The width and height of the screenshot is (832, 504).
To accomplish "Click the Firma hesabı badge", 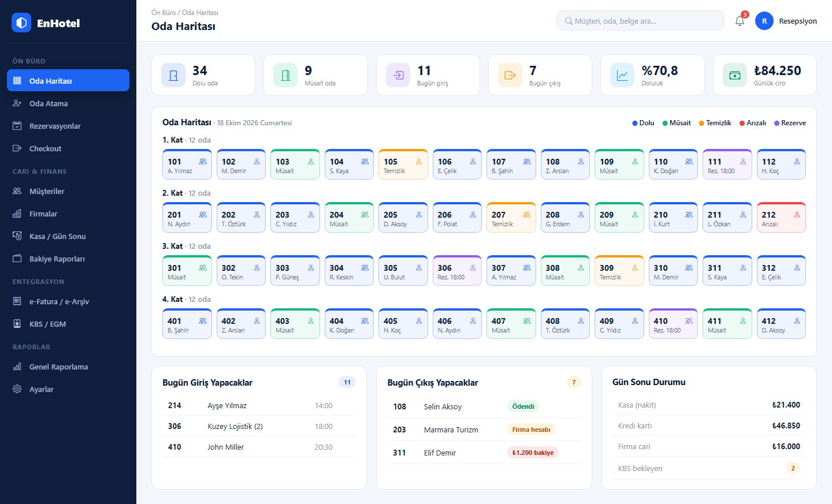I will click(531, 430).
